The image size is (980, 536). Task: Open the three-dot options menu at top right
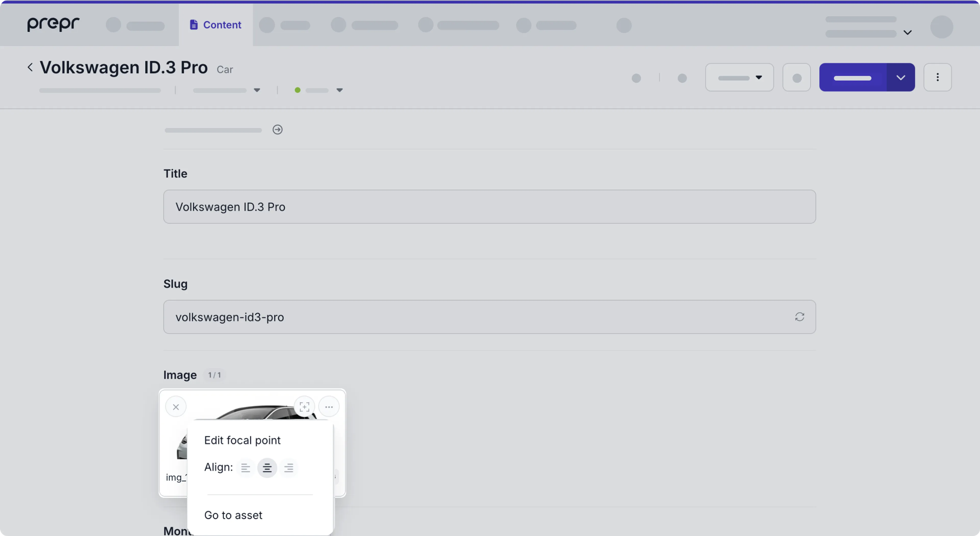click(937, 77)
